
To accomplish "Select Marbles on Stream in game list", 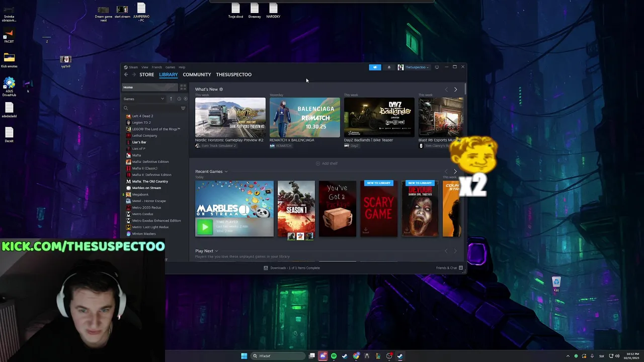I will pos(146,188).
